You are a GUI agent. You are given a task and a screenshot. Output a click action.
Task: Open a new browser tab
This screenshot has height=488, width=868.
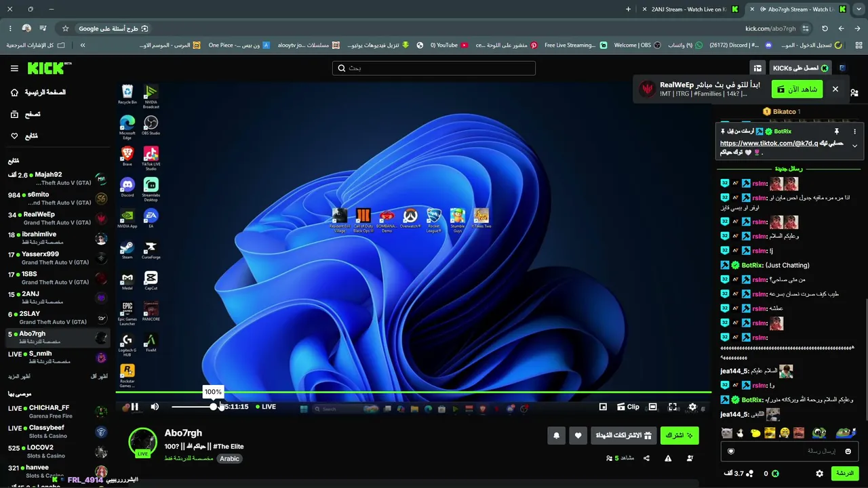point(628,9)
